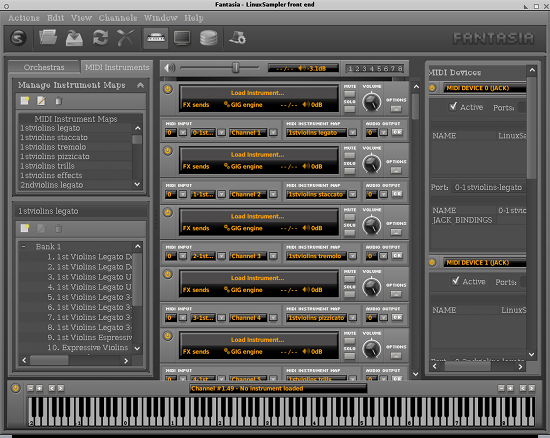Click the master volume speaker icon

click(170, 68)
